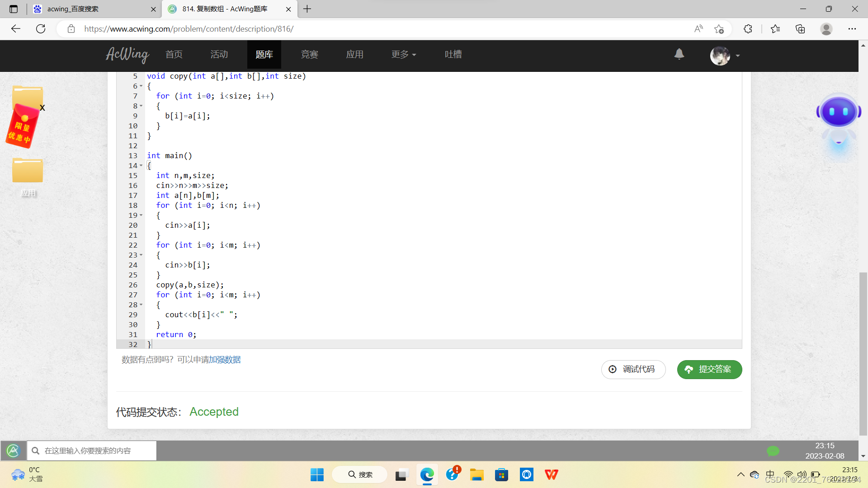Click the 加强数据 link

225,360
